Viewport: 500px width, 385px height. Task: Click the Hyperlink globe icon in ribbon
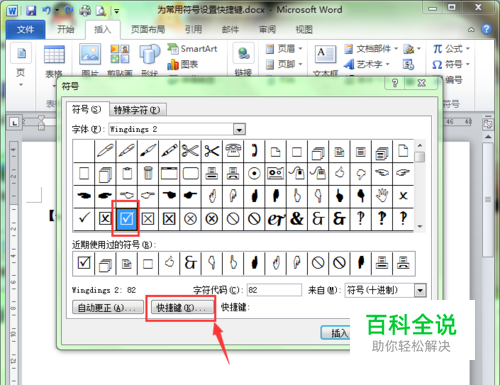click(x=244, y=53)
